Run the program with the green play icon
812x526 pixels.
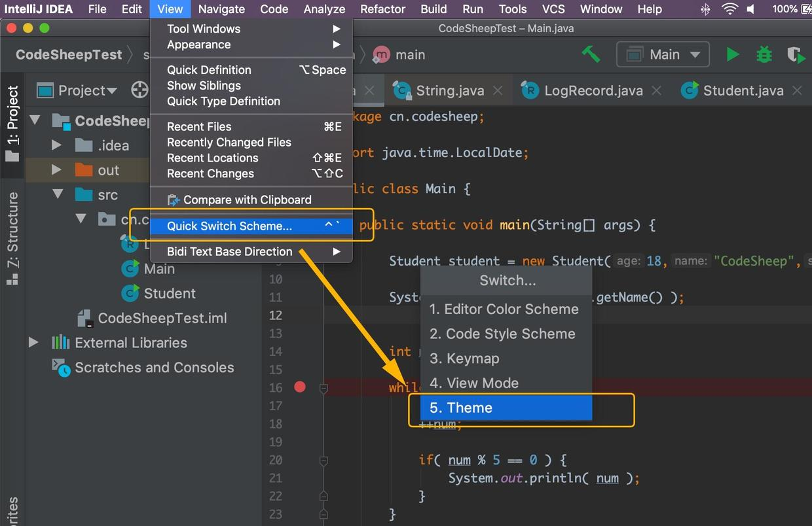(x=733, y=55)
